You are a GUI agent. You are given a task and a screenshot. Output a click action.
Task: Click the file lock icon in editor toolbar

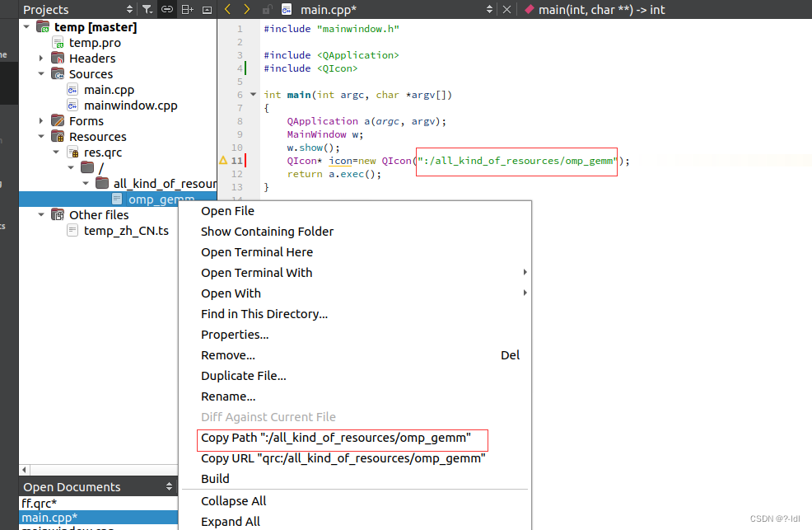point(267,9)
